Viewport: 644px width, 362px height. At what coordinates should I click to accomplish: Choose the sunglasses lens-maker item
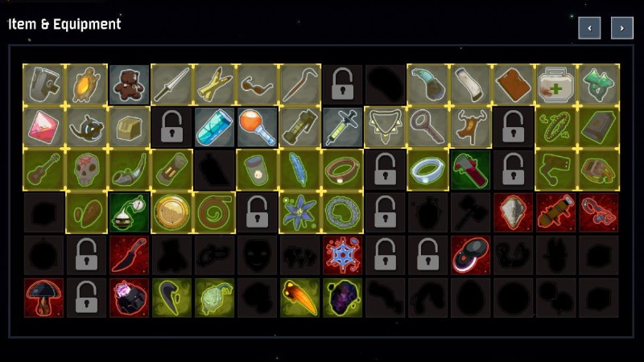click(257, 84)
